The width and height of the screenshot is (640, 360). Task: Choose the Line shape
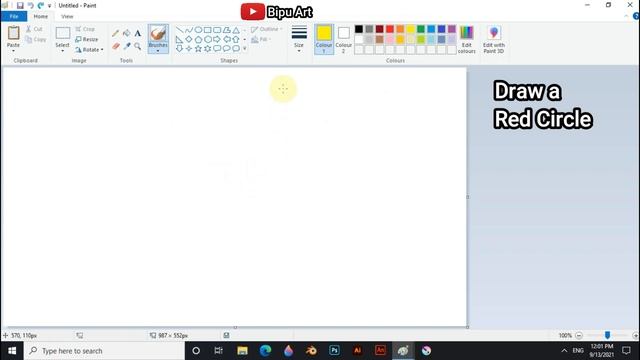[x=179, y=30]
